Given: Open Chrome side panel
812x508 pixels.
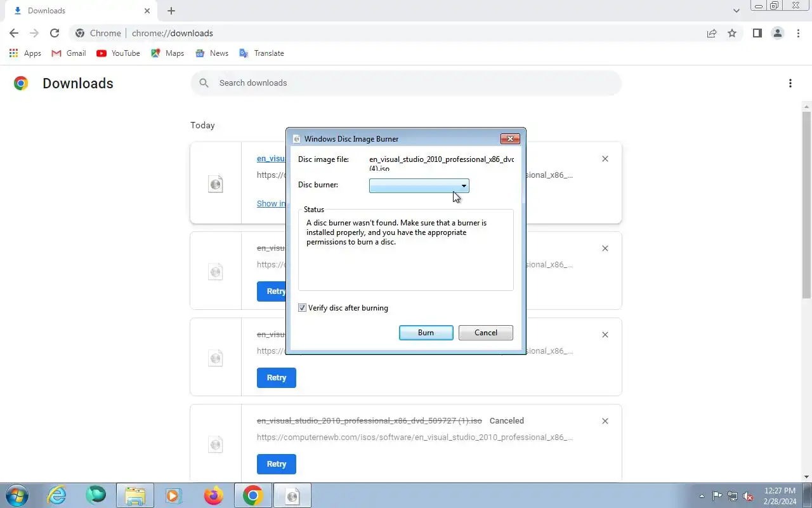Looking at the screenshot, I should (757, 33).
